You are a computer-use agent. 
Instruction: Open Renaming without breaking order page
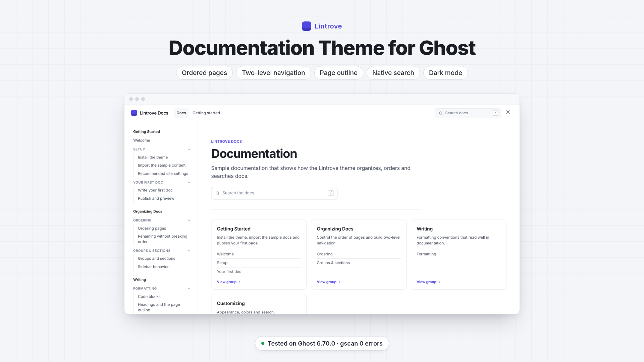163,239
